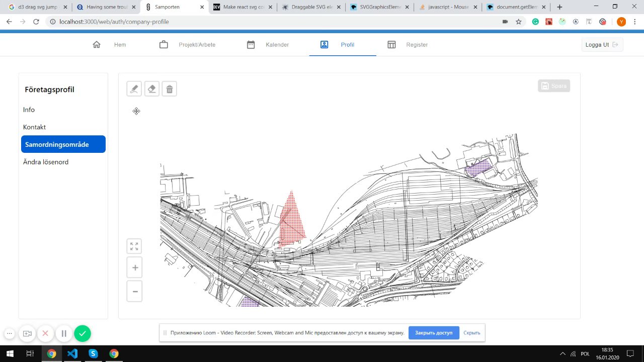Reload the current page
The image size is (644, 362).
[x=36, y=22]
